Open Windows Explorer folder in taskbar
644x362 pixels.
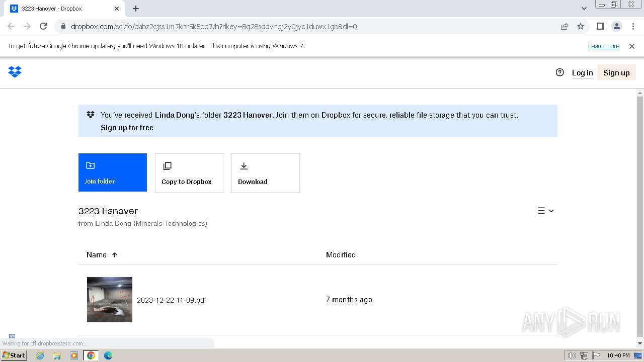57,355
